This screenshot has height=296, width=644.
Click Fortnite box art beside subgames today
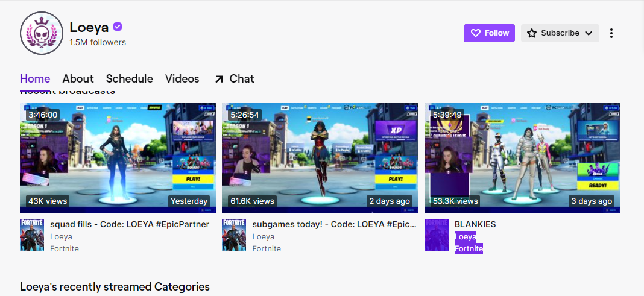tap(234, 235)
